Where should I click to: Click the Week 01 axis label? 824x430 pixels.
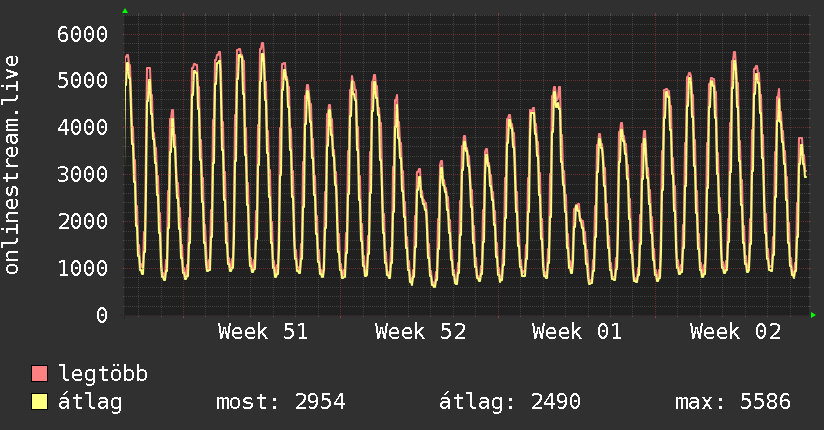[x=577, y=332]
